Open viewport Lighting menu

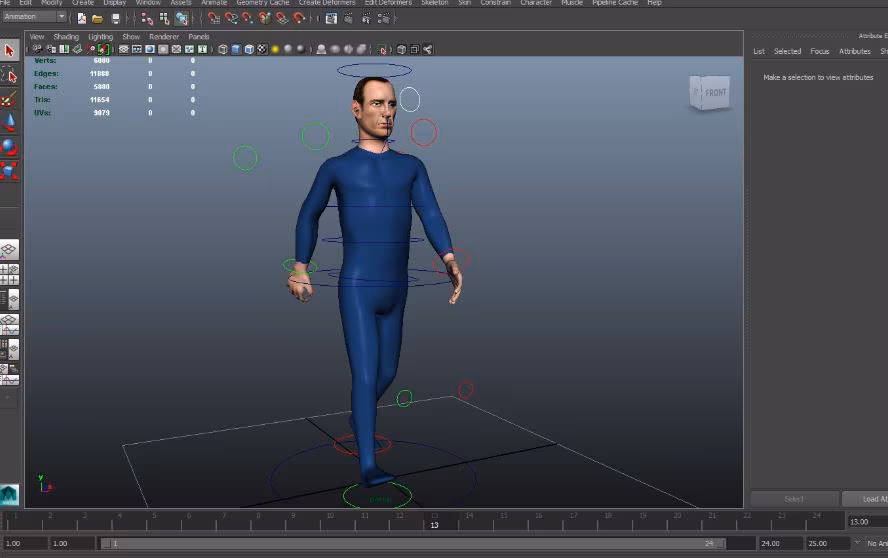click(100, 36)
